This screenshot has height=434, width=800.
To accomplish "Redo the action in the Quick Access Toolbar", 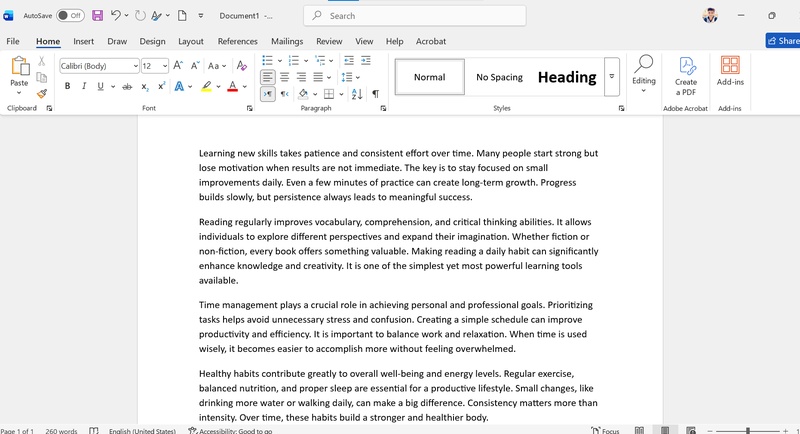I will (140, 16).
